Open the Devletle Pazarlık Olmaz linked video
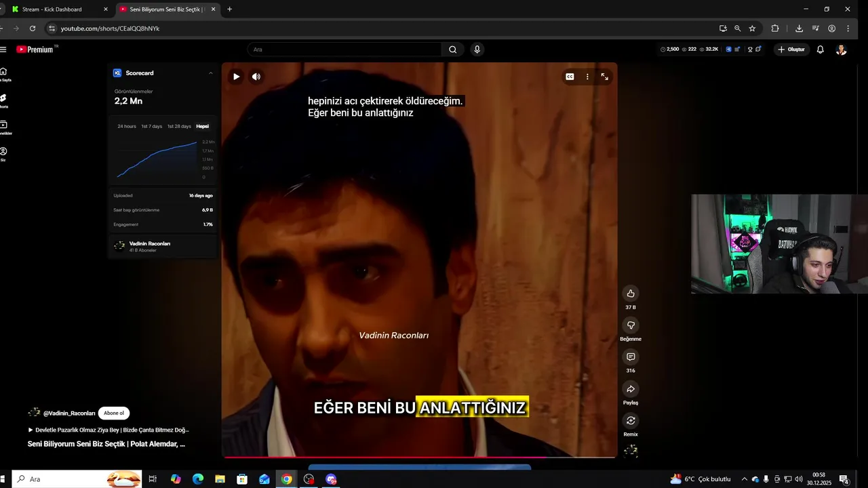Screen dimensions: 868x488 pyautogui.click(x=108, y=430)
